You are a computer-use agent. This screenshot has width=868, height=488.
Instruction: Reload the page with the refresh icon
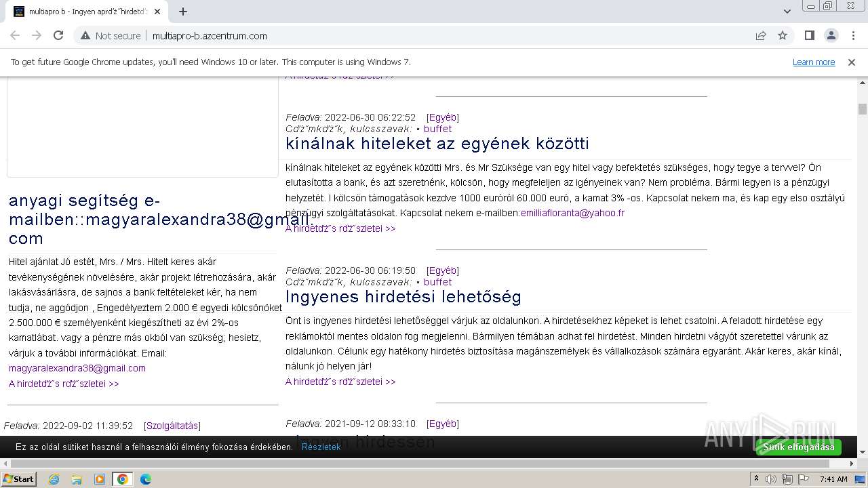[x=58, y=35]
